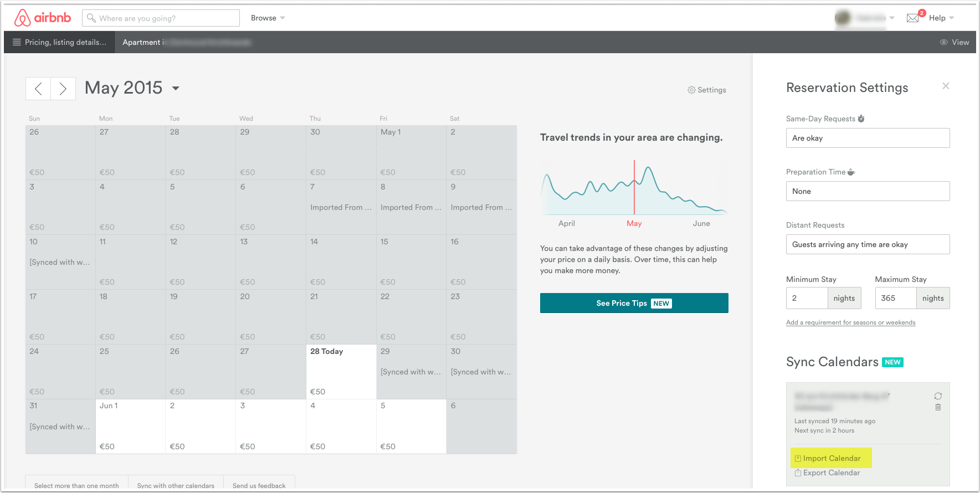Click the Minimum Stay nights field

[807, 298]
